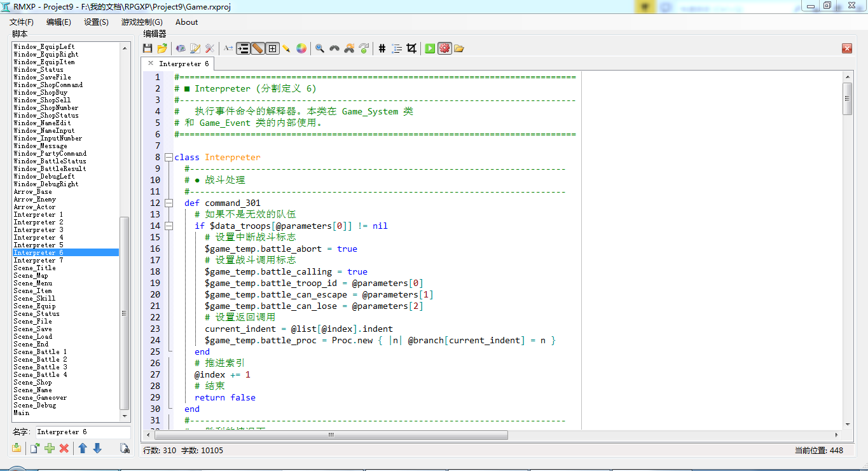Click the green plus add script icon
The width and height of the screenshot is (868, 471).
[x=50, y=448]
